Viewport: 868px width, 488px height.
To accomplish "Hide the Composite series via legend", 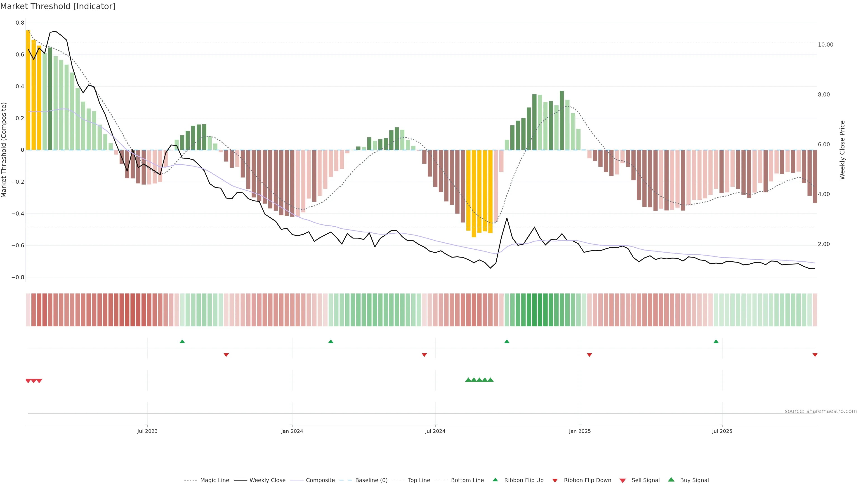I will click(320, 480).
